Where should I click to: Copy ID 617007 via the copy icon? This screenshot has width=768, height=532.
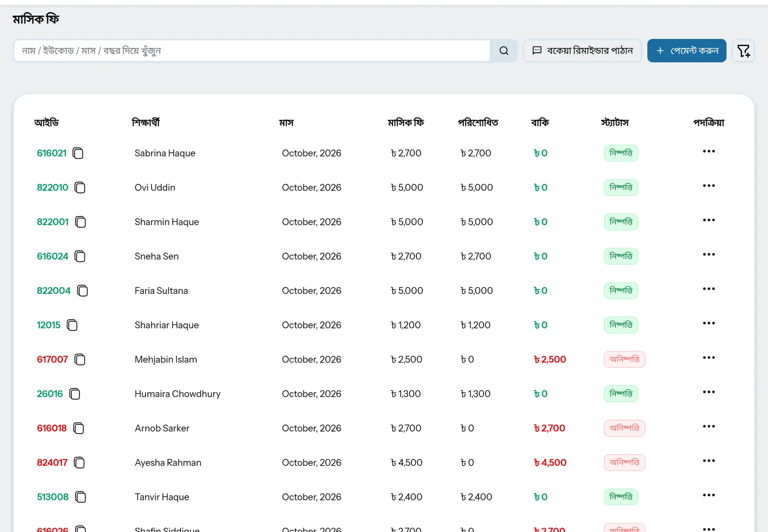click(80, 360)
